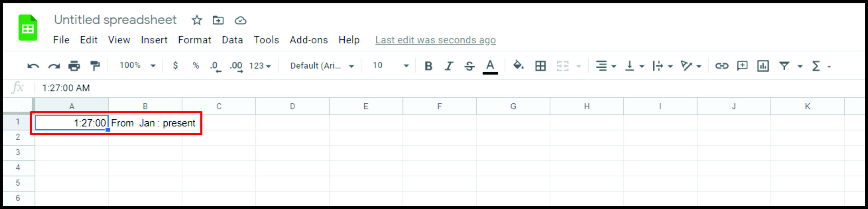Open the Default (Arial) font dropdown

[x=321, y=66]
